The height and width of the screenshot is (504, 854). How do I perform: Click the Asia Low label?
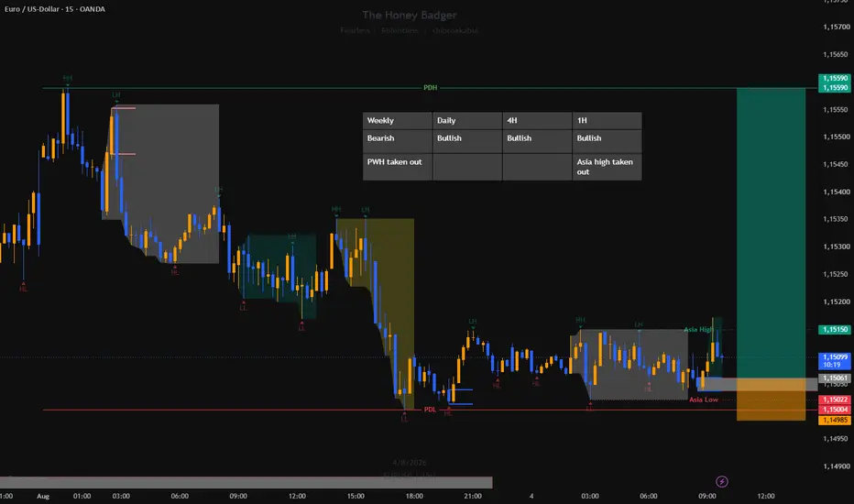[704, 400]
